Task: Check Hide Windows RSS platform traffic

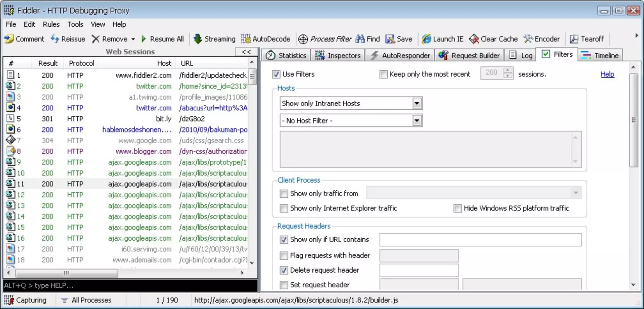Action: point(458,208)
